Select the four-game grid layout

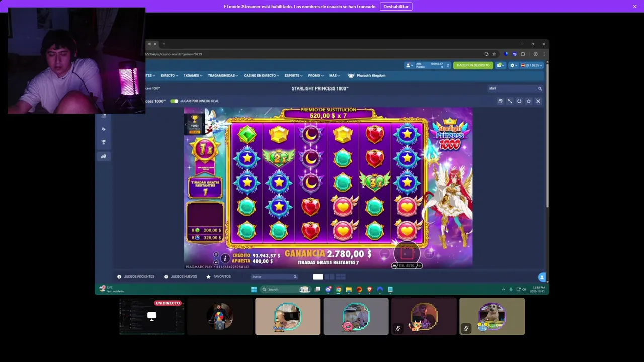point(341,277)
